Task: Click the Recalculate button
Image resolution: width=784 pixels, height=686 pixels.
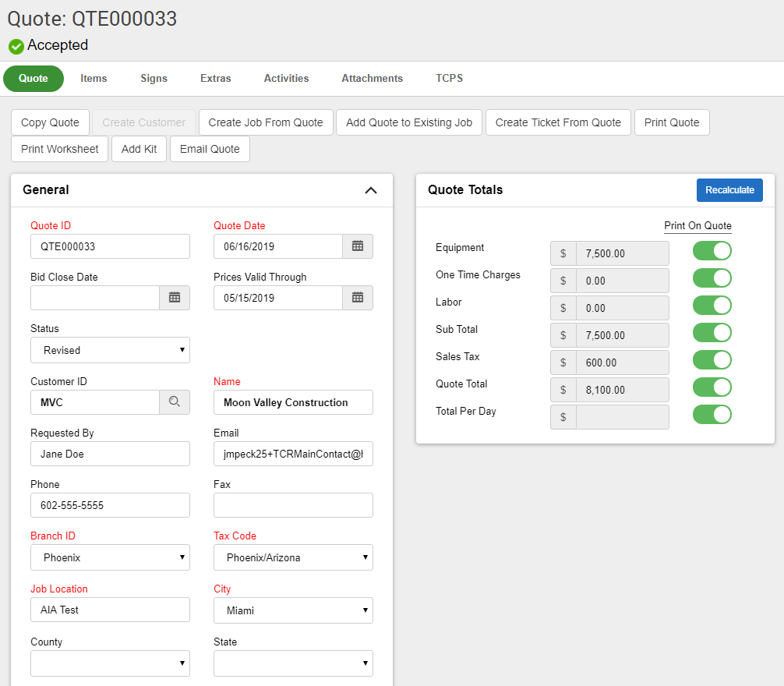Action: tap(729, 189)
